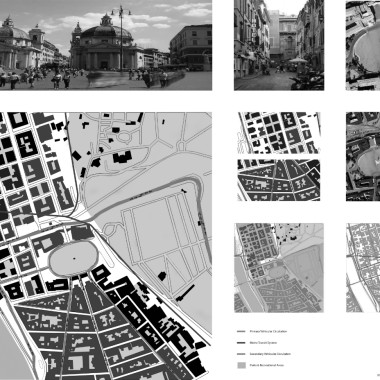
Task: Open the narrow street photo
Action: tap(279, 45)
